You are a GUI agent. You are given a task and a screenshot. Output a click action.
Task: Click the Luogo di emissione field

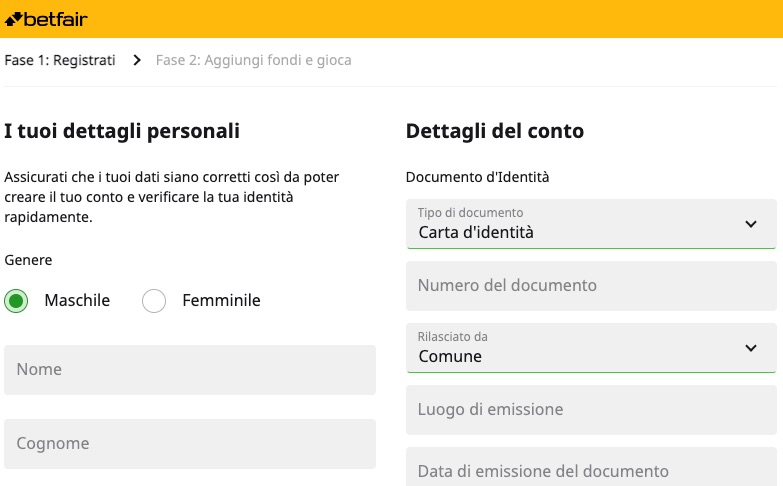pos(591,410)
